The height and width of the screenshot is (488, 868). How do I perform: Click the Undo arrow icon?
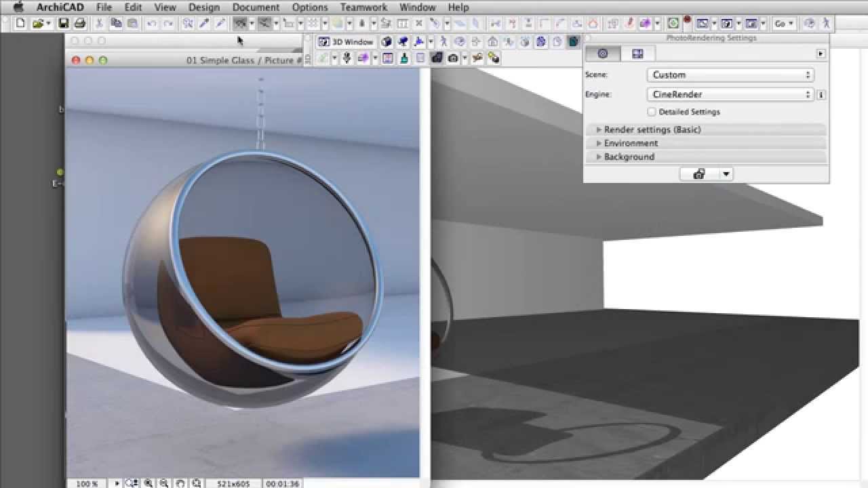click(151, 23)
